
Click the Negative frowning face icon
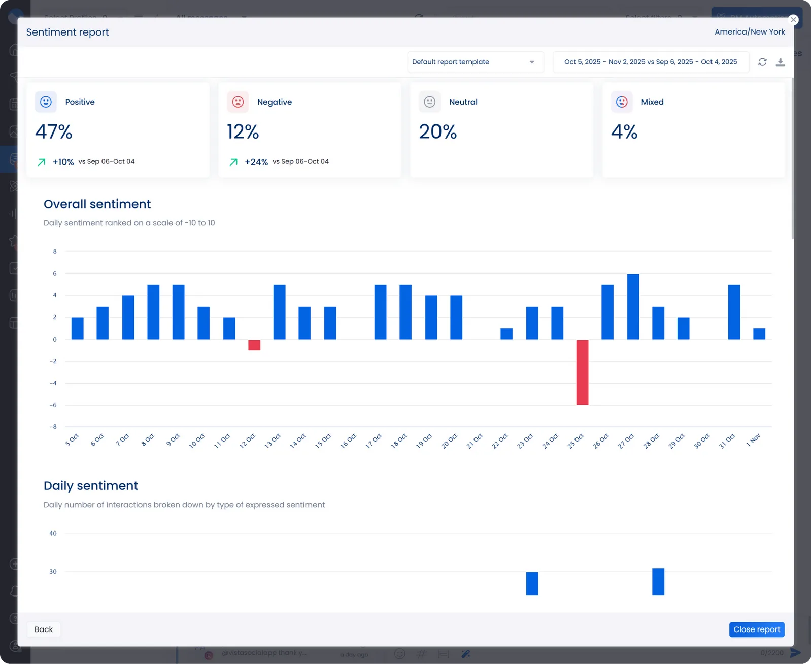pos(238,102)
